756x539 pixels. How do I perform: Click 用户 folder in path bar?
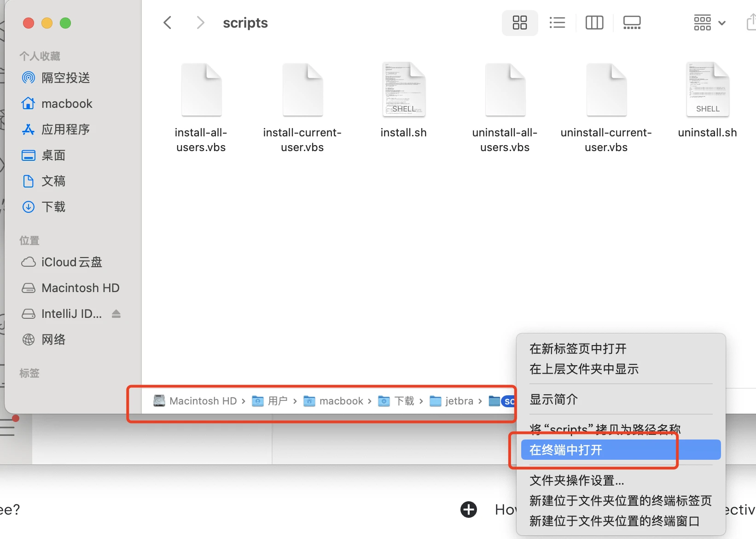(x=270, y=401)
